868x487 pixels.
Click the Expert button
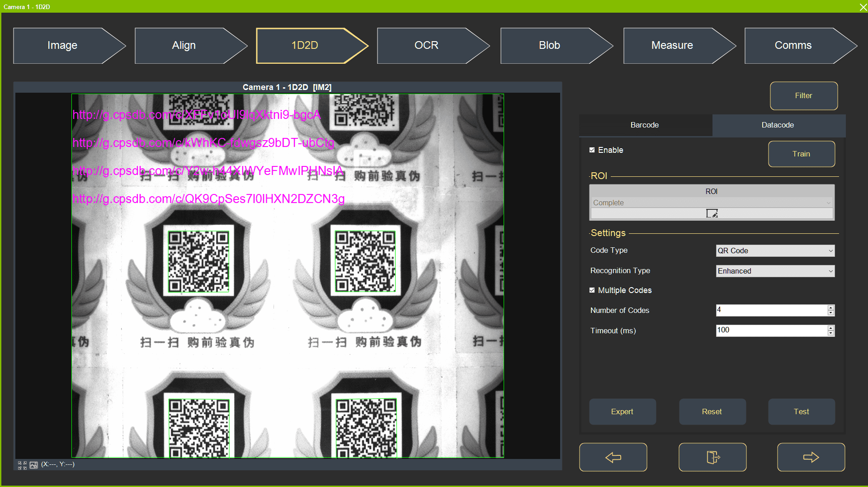pos(623,411)
